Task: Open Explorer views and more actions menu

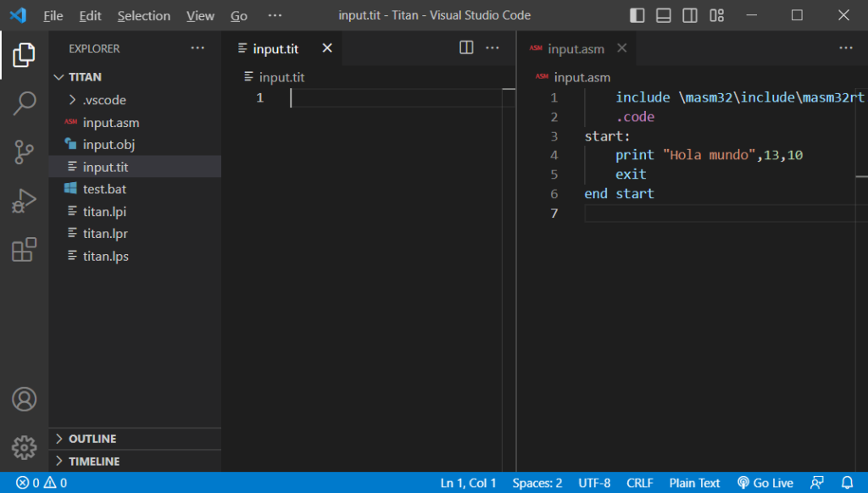Action: click(198, 48)
